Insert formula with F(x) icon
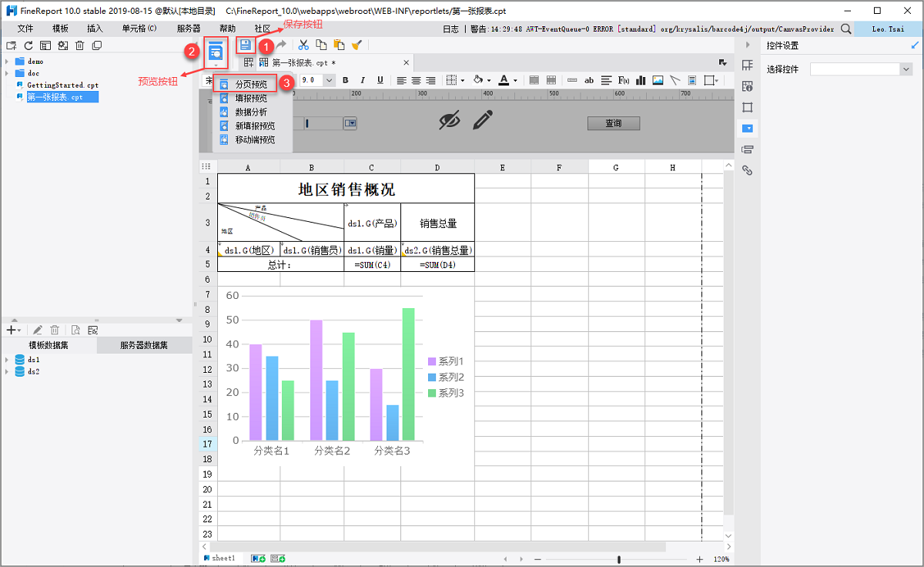This screenshot has height=567, width=924. (x=624, y=80)
